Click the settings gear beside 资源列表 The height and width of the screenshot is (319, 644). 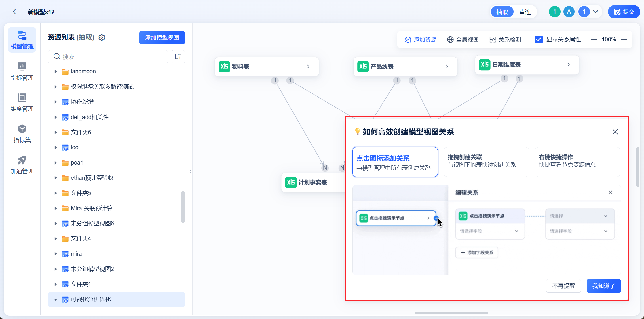point(102,38)
